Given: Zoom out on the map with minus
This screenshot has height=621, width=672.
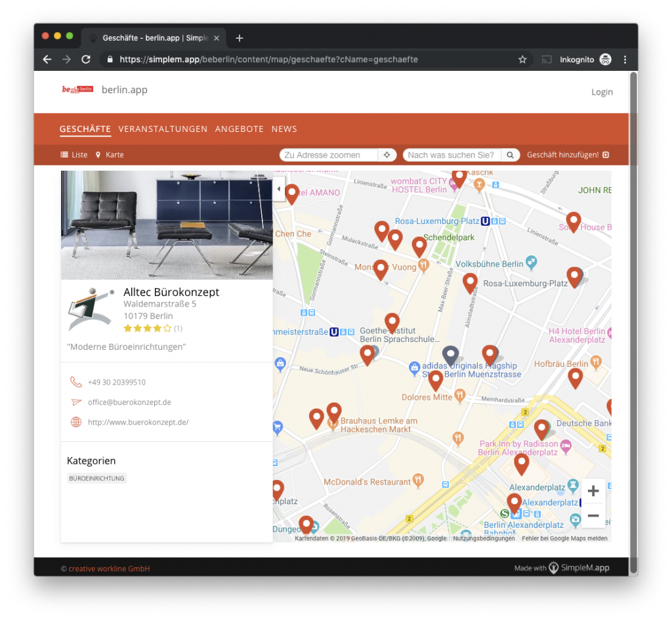Looking at the screenshot, I should point(593,515).
